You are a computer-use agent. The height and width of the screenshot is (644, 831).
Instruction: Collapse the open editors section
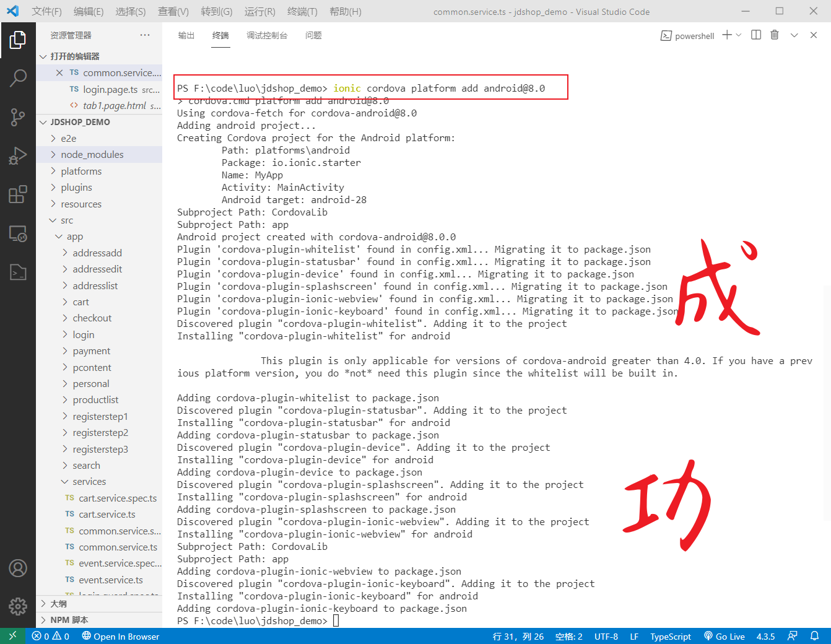coord(99,56)
